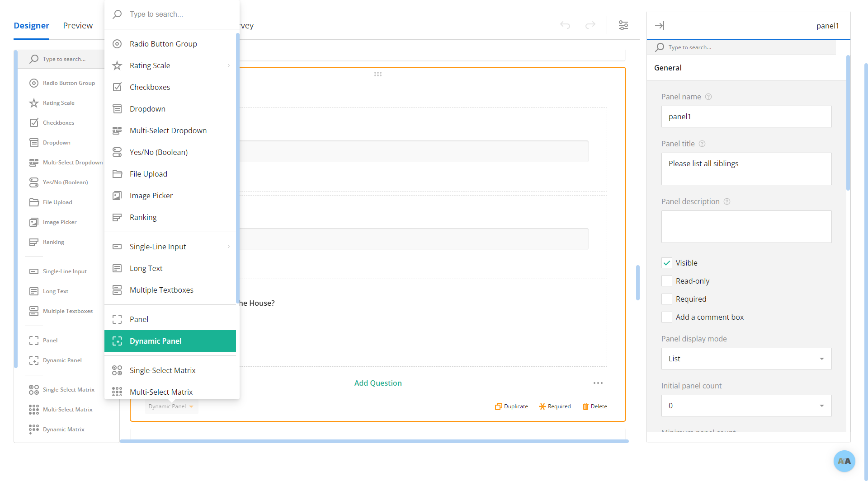Check the Add a comment box option
868x481 pixels.
(x=667, y=317)
